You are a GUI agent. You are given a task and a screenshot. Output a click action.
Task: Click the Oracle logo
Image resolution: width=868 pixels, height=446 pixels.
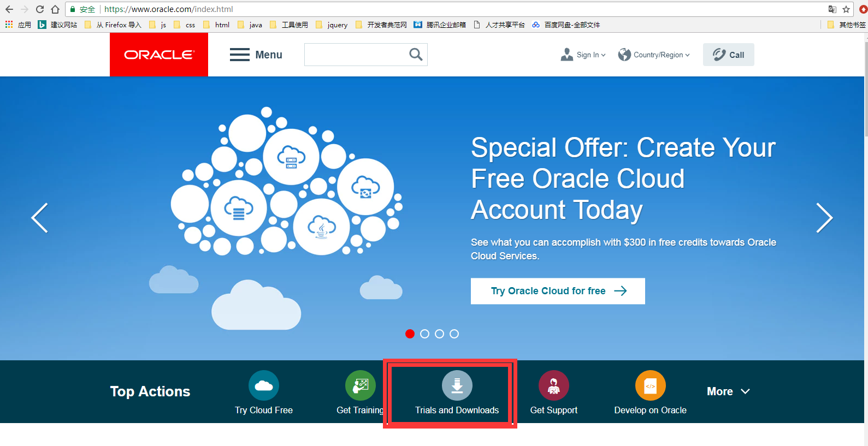159,55
